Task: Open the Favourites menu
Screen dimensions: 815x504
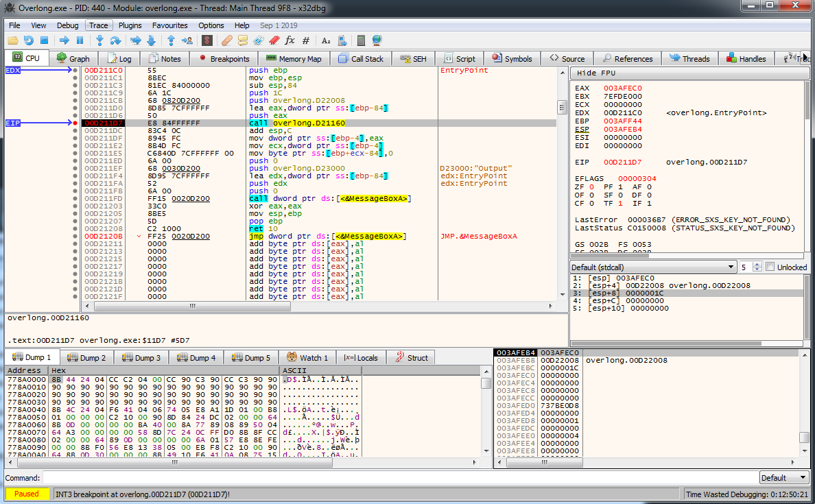Action: pos(170,25)
